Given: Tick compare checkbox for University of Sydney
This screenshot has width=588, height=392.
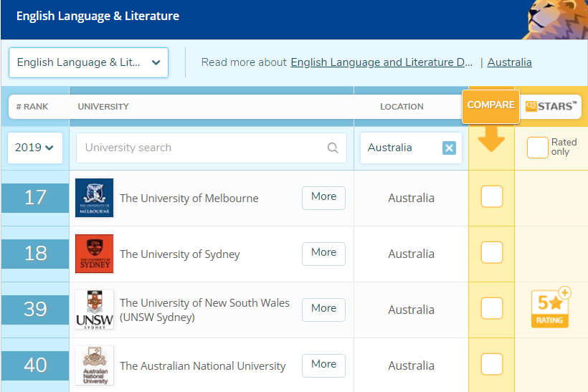Looking at the screenshot, I should pyautogui.click(x=492, y=253).
